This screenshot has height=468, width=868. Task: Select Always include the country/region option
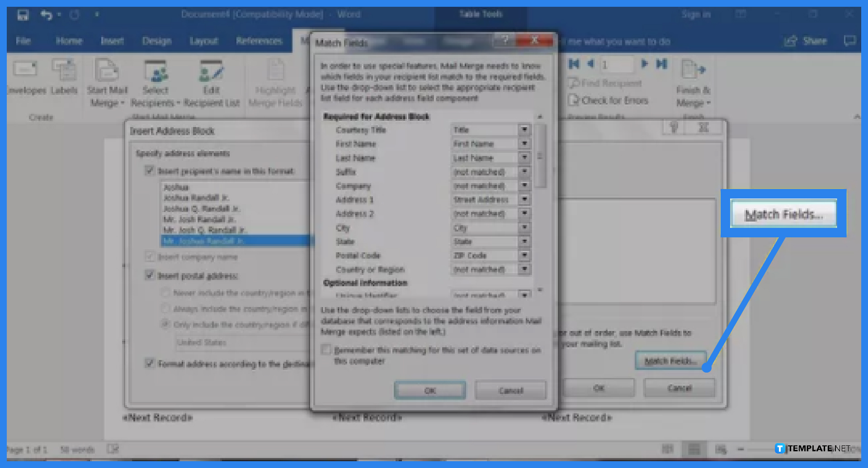(165, 309)
